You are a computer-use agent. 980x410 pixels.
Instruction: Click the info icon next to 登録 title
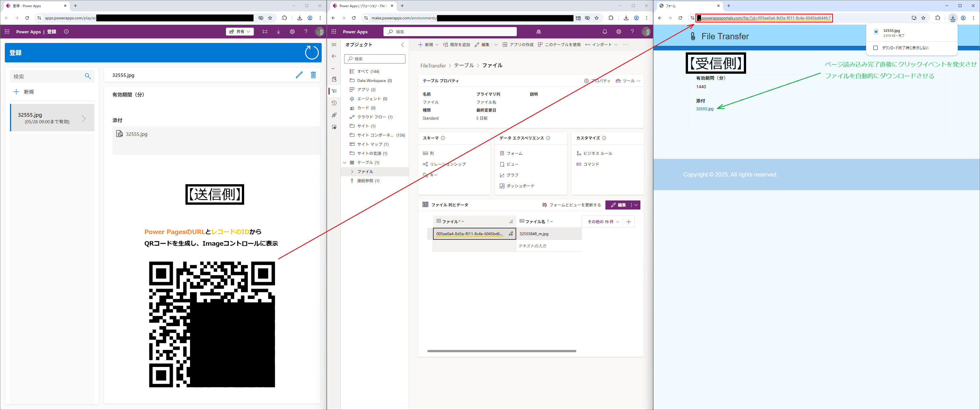point(66,32)
